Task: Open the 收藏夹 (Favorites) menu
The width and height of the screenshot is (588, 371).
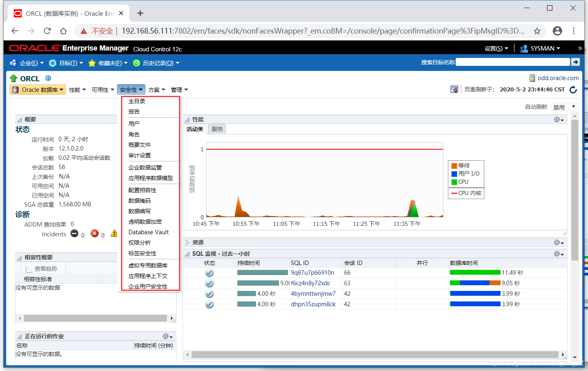Action: pos(108,63)
